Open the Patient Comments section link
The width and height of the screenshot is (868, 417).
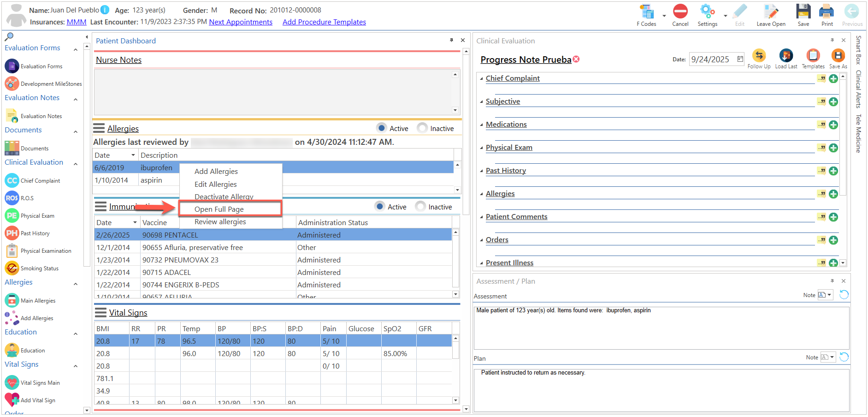tap(516, 217)
